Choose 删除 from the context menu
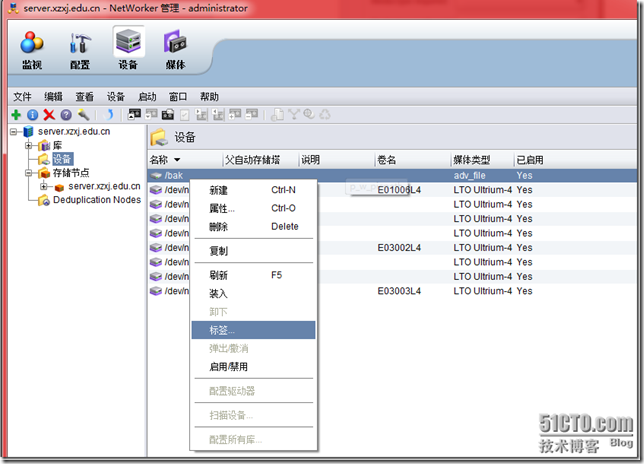This screenshot has width=644, height=464. (253, 226)
